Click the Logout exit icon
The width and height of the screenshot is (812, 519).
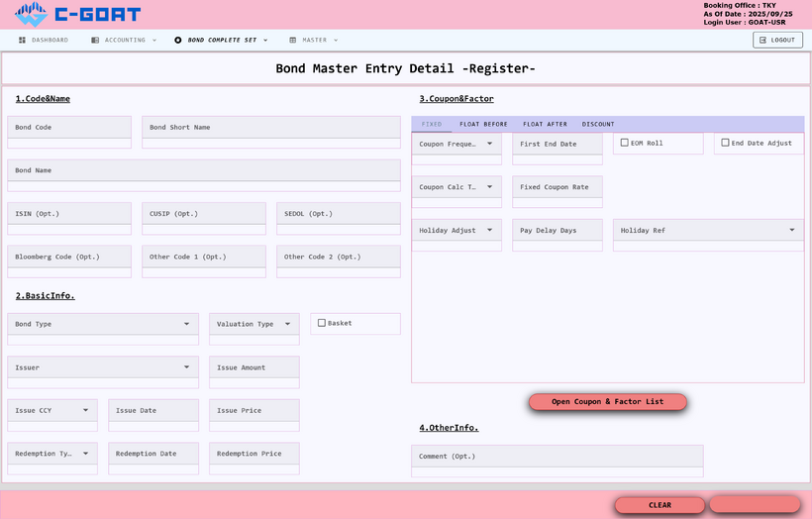pyautogui.click(x=761, y=41)
